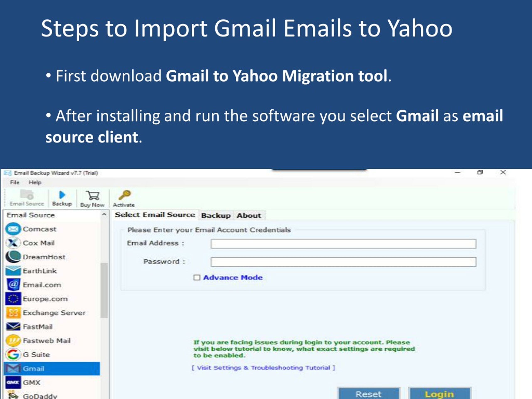This screenshot has height=399, width=532.
Task: Click the Password input field
Action: point(344,262)
